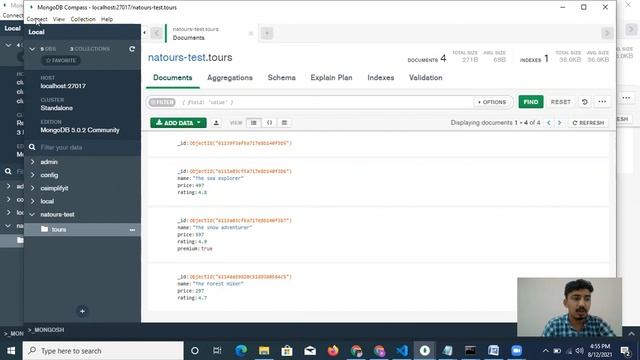Open the query bar more options ellipsis
The width and height of the screenshot is (640, 360).
(602, 102)
